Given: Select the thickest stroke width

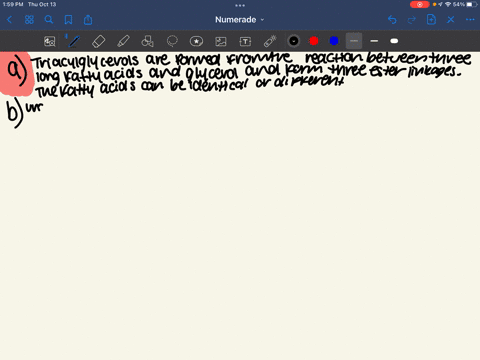Looking at the screenshot, I should click(x=394, y=41).
